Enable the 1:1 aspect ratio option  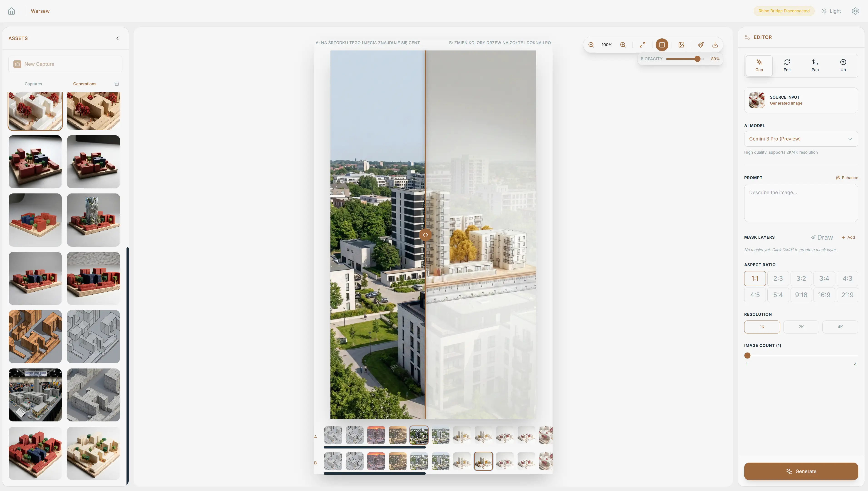[x=755, y=278]
